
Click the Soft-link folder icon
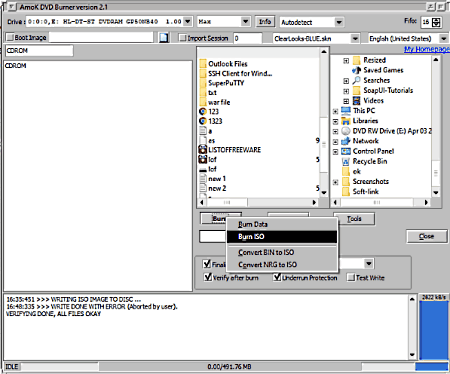[346, 191]
